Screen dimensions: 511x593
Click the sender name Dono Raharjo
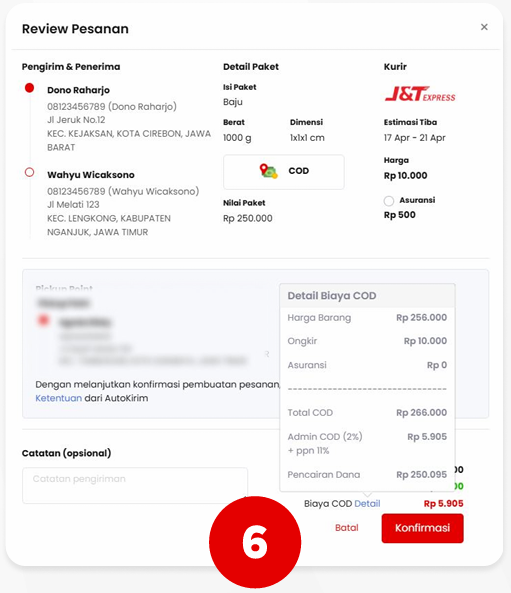[x=78, y=90]
